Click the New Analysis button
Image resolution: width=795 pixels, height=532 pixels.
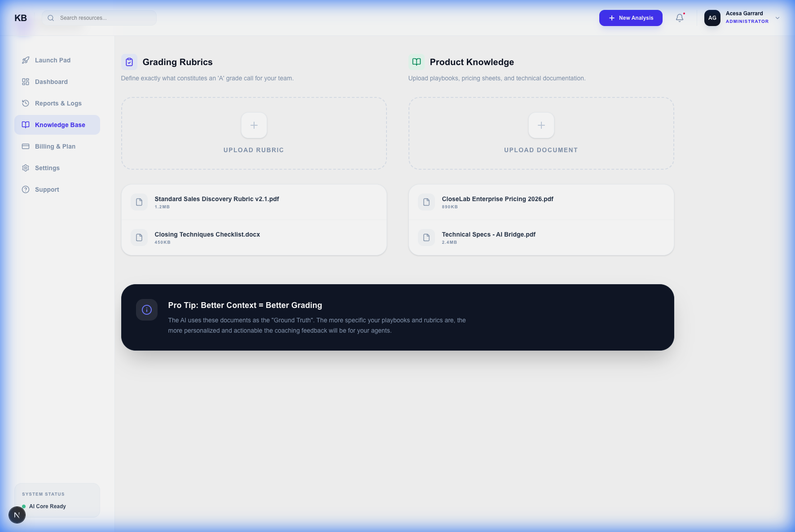(x=631, y=18)
